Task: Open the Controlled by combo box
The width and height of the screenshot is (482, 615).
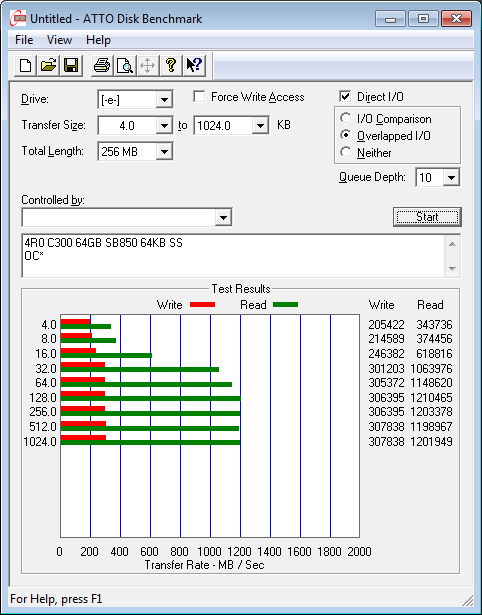Action: point(127,217)
